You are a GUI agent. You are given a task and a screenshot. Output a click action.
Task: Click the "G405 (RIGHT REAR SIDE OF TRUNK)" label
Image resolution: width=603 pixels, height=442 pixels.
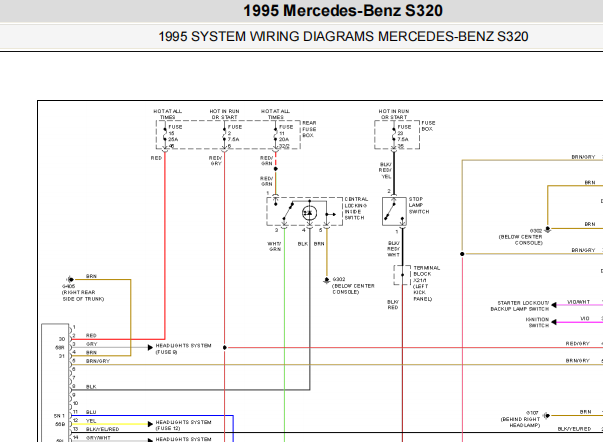coord(83,293)
